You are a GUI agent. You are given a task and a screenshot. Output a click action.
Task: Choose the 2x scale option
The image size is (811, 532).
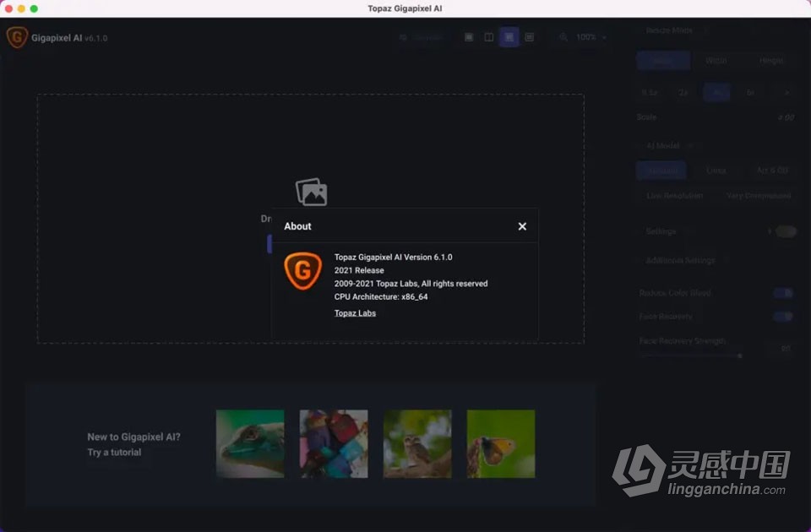point(683,93)
